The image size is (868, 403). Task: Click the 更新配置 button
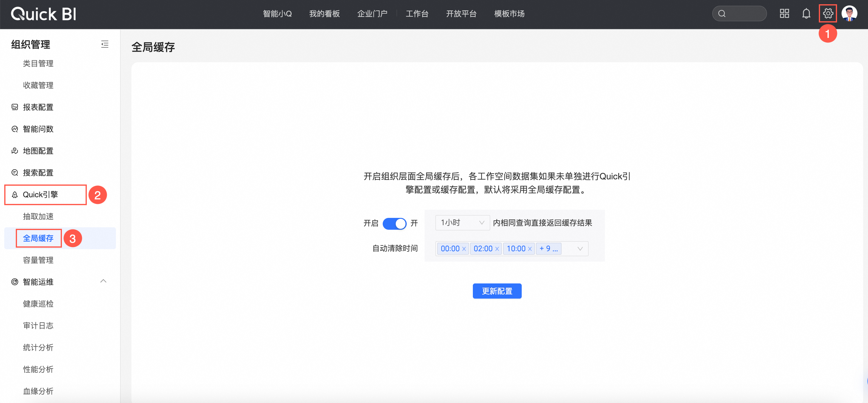(497, 291)
